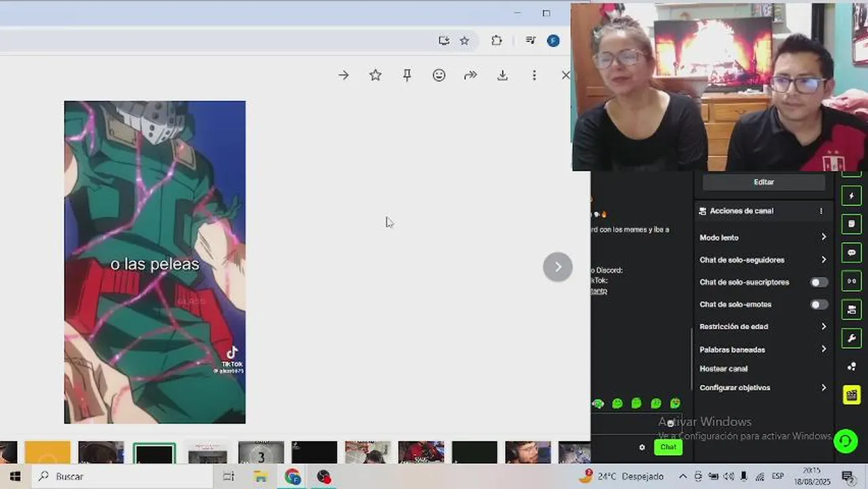This screenshot has height=489, width=868.
Task: Open the browser profile avatar
Action: [x=554, y=41]
